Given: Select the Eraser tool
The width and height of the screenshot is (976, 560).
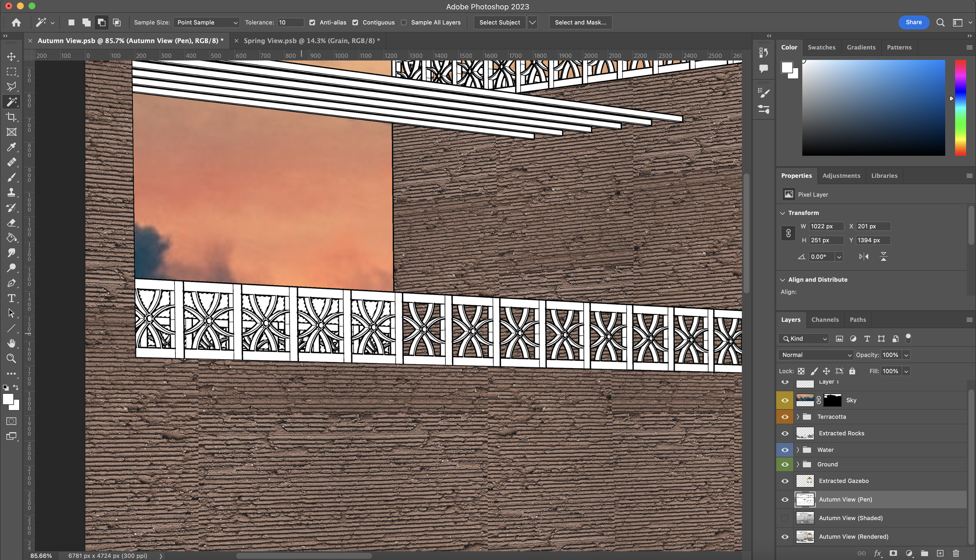Looking at the screenshot, I should coord(11,223).
